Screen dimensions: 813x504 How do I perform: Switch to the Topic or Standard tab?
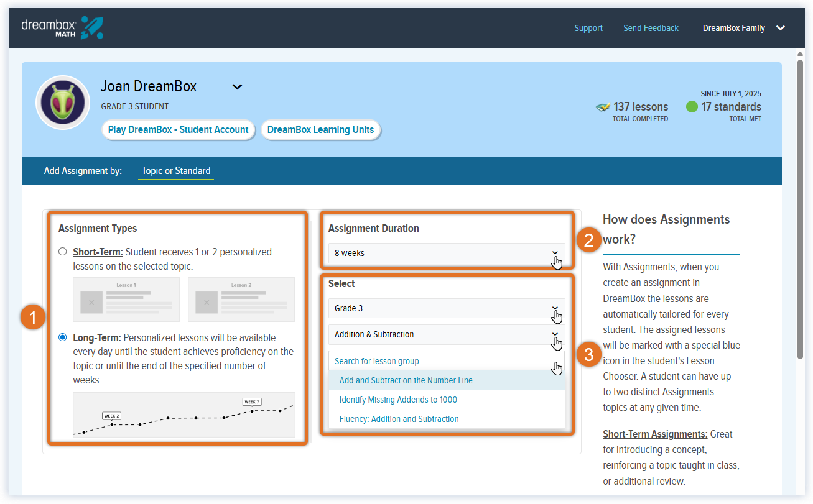point(176,171)
